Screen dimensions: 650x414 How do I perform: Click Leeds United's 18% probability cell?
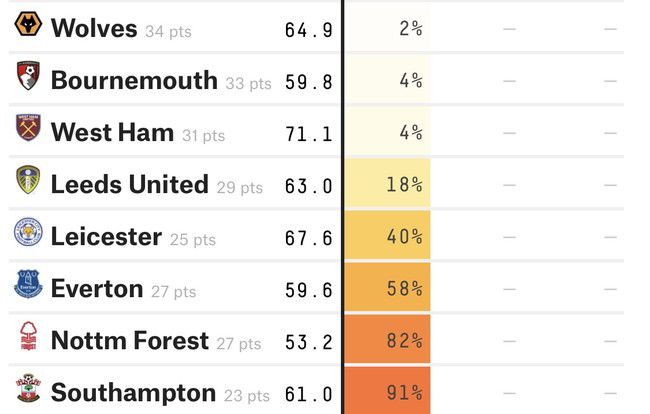click(387, 184)
